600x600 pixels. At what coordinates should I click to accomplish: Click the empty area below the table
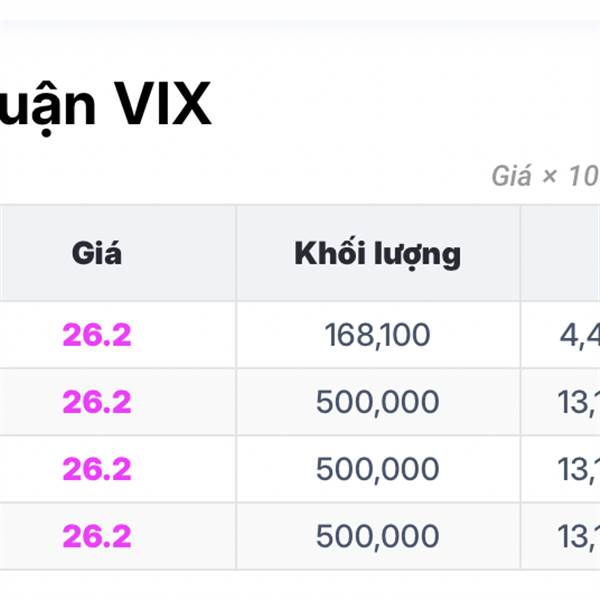[x=300, y=585]
